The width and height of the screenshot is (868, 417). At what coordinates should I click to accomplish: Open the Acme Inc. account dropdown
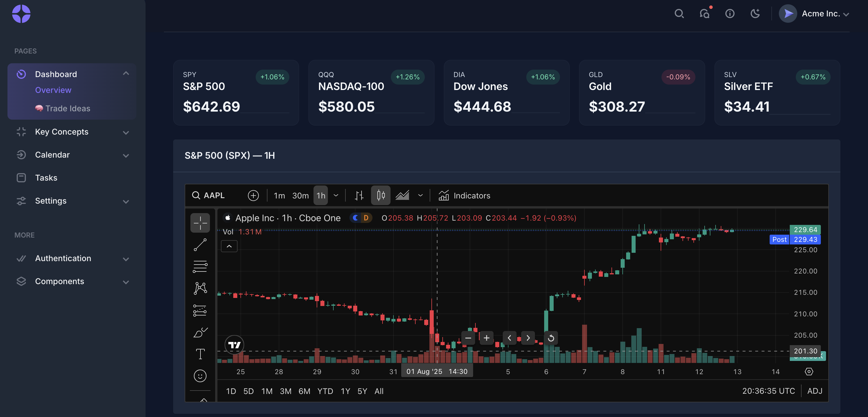[814, 14]
